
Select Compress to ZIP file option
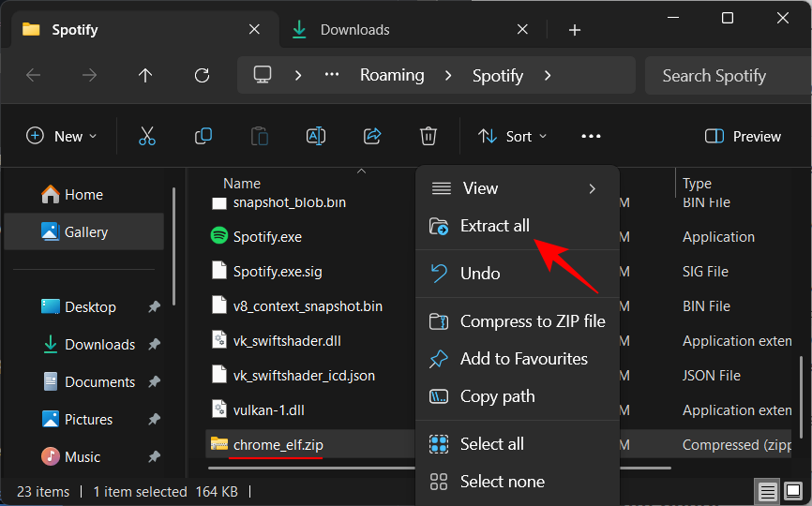pos(532,321)
